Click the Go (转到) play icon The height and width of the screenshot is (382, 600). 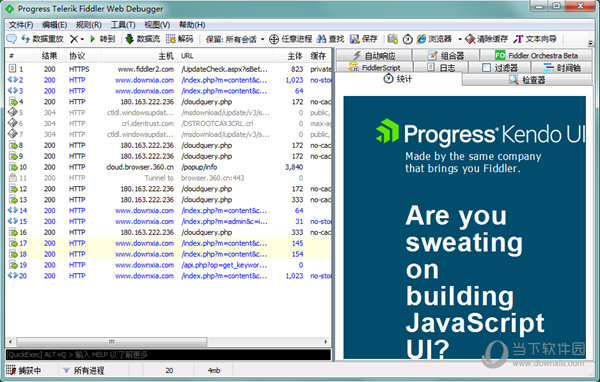(x=92, y=39)
